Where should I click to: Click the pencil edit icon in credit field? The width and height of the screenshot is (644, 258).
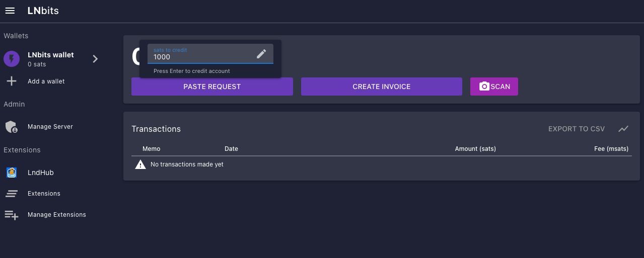click(x=261, y=53)
